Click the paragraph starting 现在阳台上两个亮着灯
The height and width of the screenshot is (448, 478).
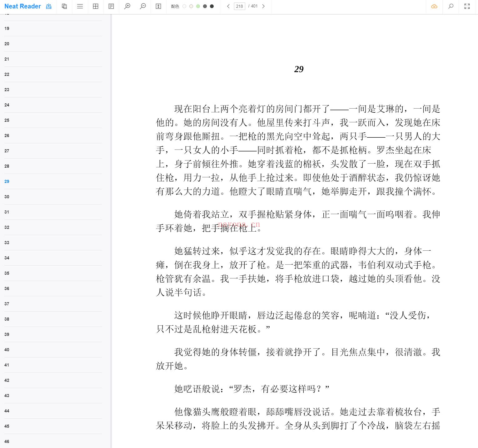pyautogui.click(x=298, y=150)
